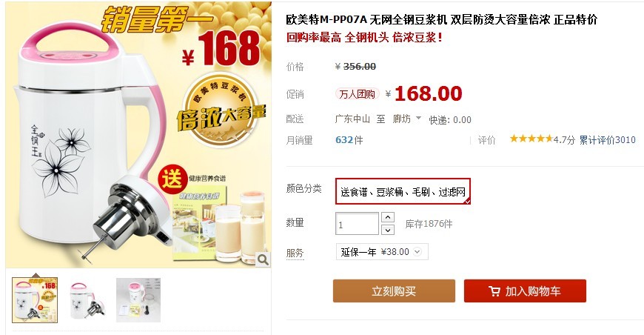Add item via 加入购物车 button
This screenshot has width=644, height=335.
coord(525,291)
